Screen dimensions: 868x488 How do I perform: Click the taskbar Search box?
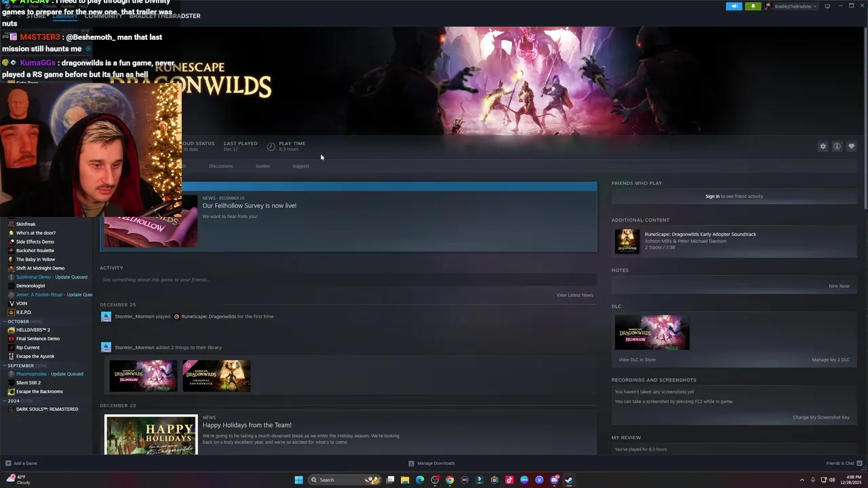(346, 480)
